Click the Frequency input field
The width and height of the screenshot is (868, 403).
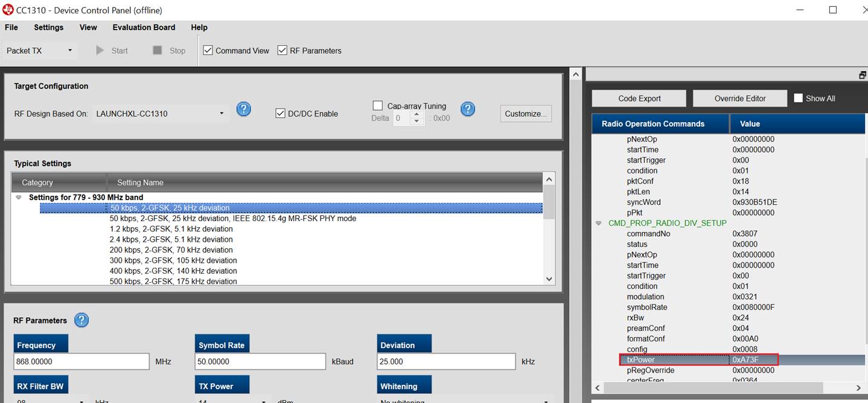[81, 361]
